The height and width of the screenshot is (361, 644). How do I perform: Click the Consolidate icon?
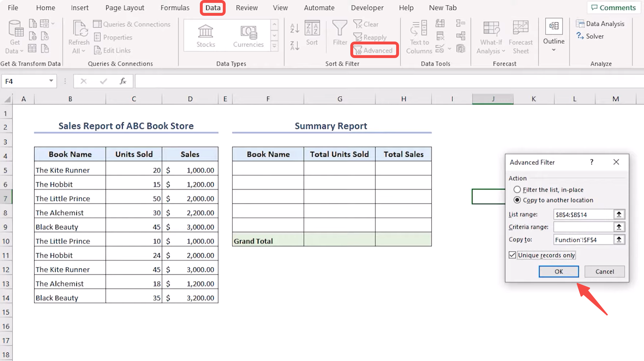(461, 24)
